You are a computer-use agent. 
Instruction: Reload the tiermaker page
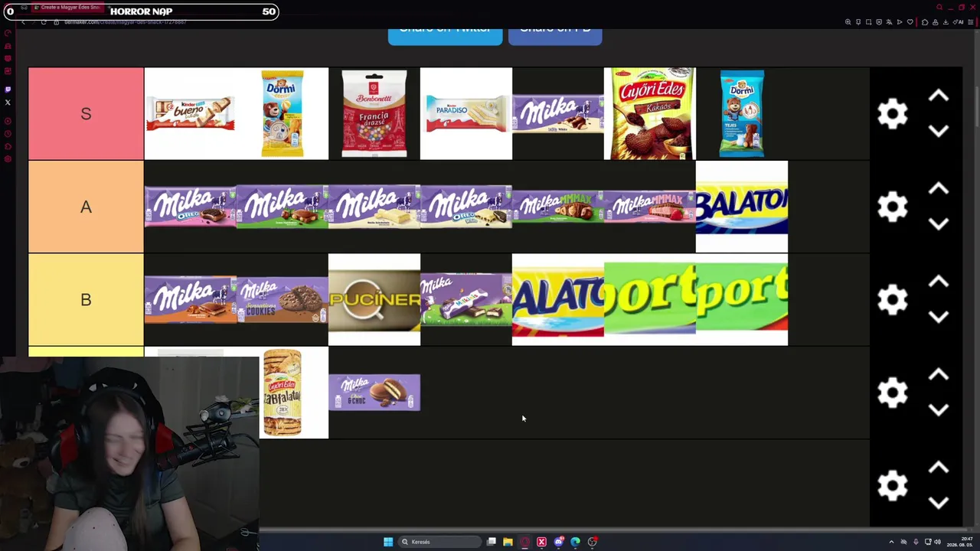[44, 22]
